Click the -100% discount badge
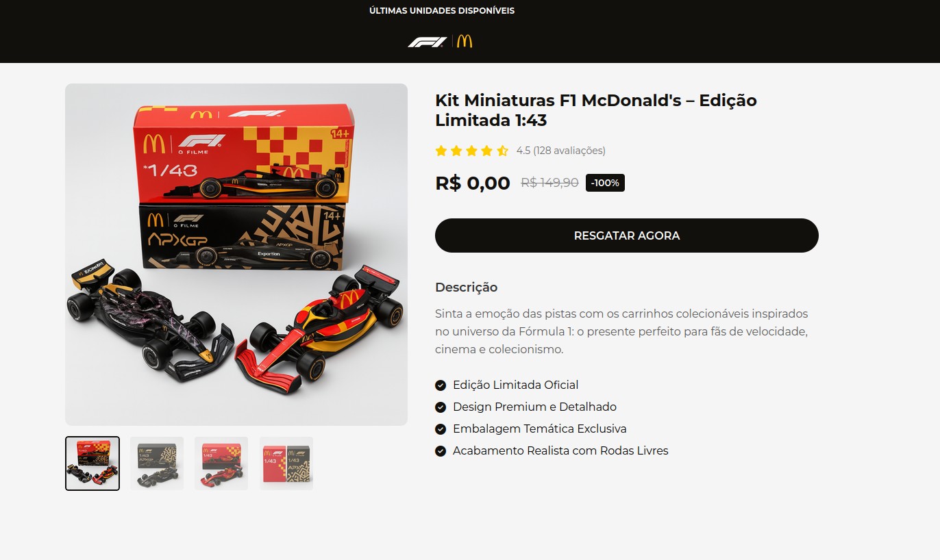This screenshot has height=560, width=940. tap(605, 183)
